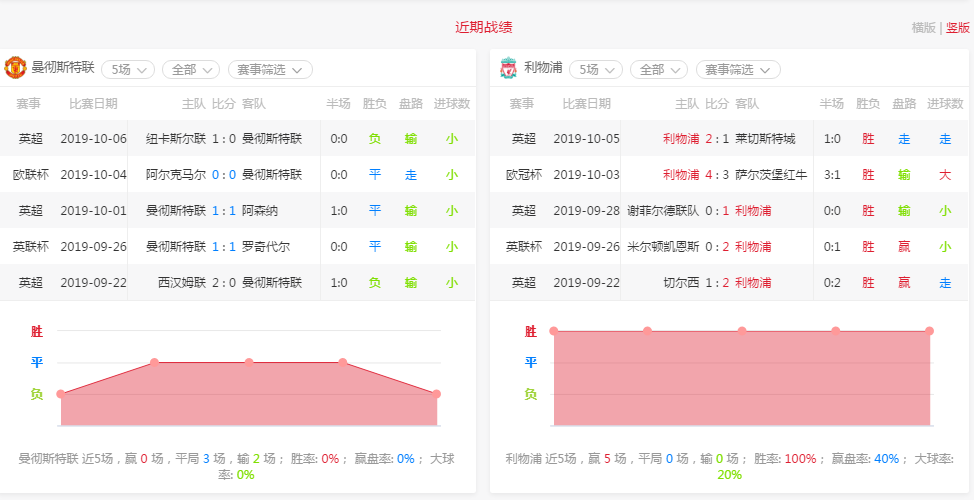Click the 2019-10-06 match date

click(x=93, y=139)
